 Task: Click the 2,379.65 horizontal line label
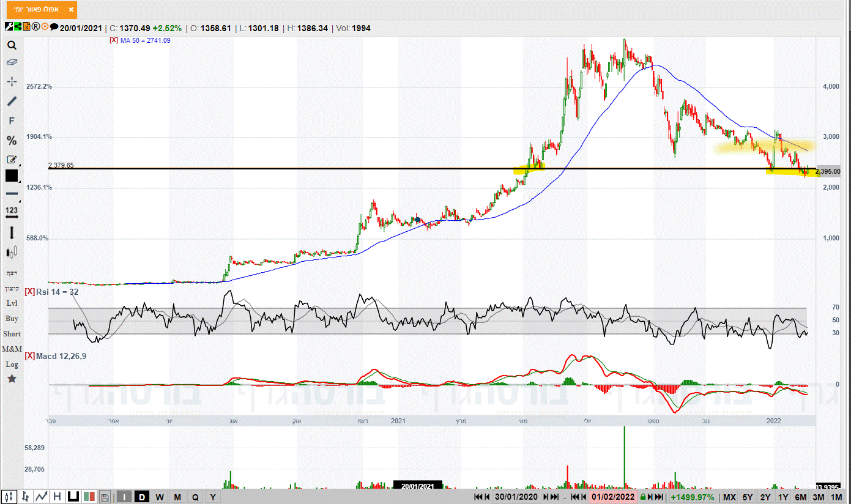[61, 165]
